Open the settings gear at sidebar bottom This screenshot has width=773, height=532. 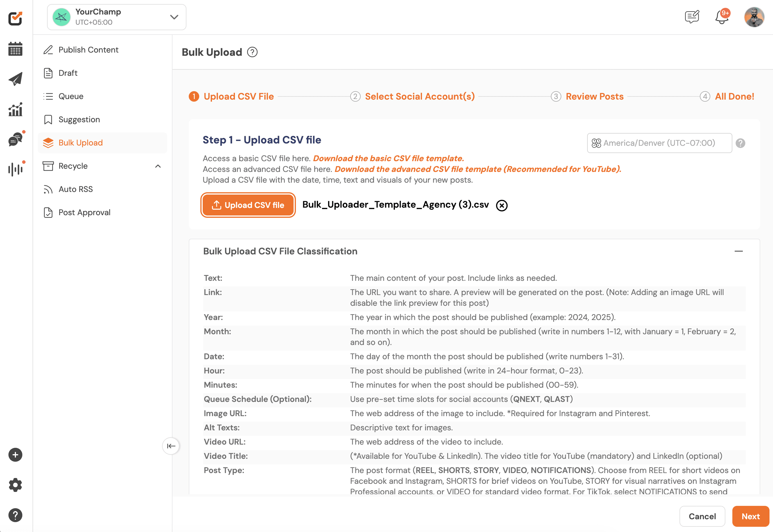coord(15,485)
